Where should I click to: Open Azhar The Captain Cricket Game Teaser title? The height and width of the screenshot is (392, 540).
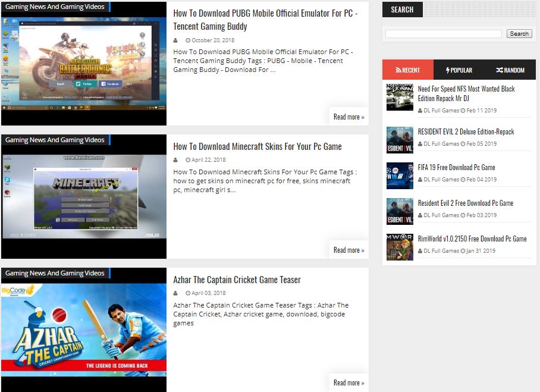click(237, 280)
